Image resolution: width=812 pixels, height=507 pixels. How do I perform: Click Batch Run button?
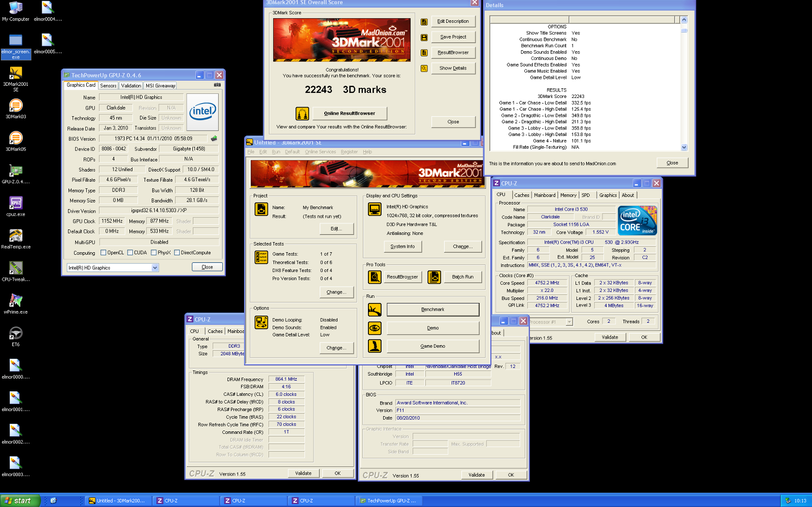[x=463, y=277]
